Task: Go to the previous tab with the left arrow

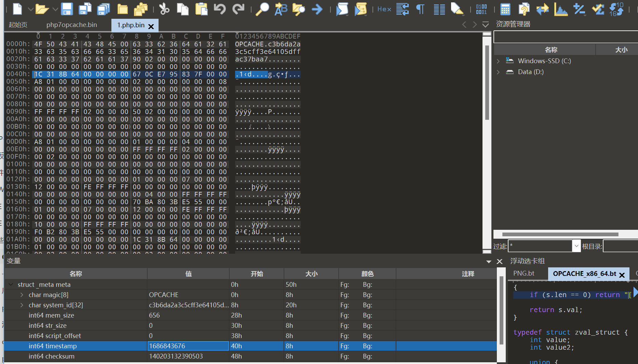Action: point(464,25)
